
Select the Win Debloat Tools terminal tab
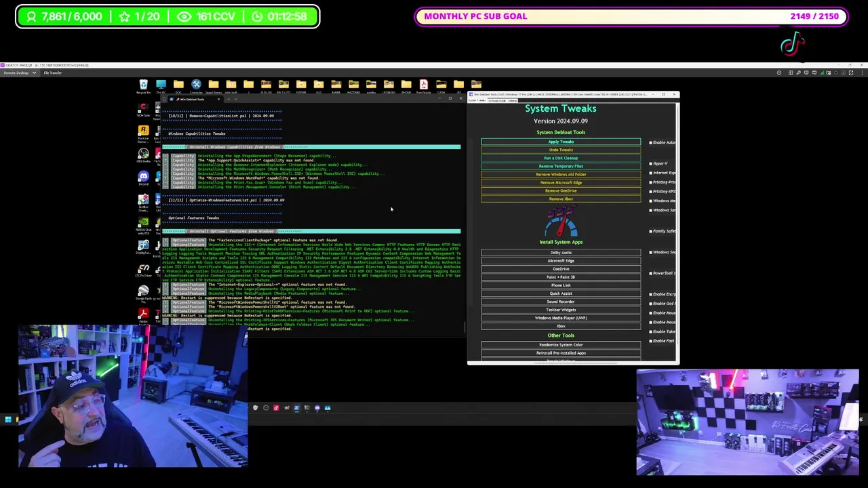[192, 99]
